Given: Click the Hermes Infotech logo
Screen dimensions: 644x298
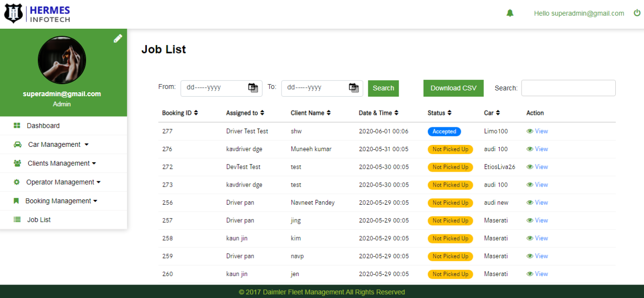Looking at the screenshot, I should 37,14.
